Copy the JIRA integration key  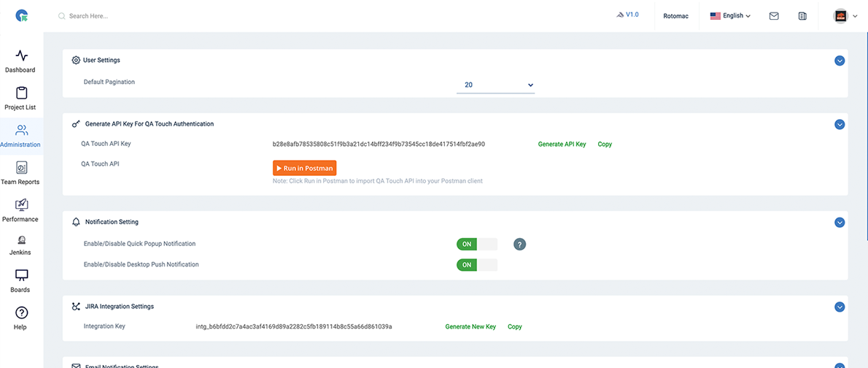click(515, 327)
